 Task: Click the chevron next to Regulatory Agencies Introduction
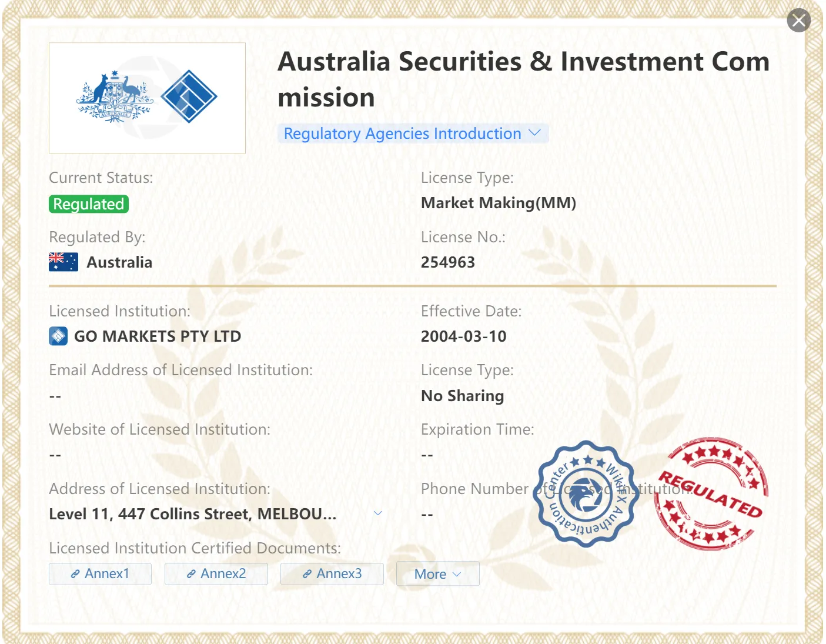tap(534, 133)
